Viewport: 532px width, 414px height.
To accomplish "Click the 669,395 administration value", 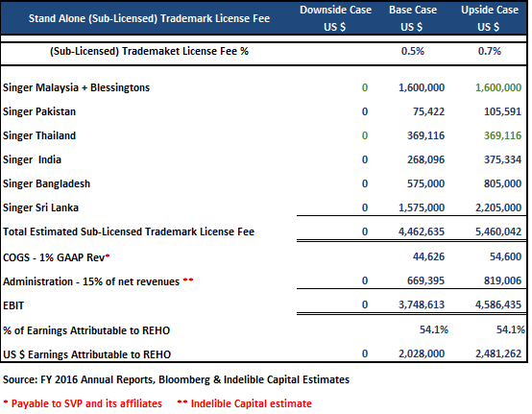I will point(425,280).
